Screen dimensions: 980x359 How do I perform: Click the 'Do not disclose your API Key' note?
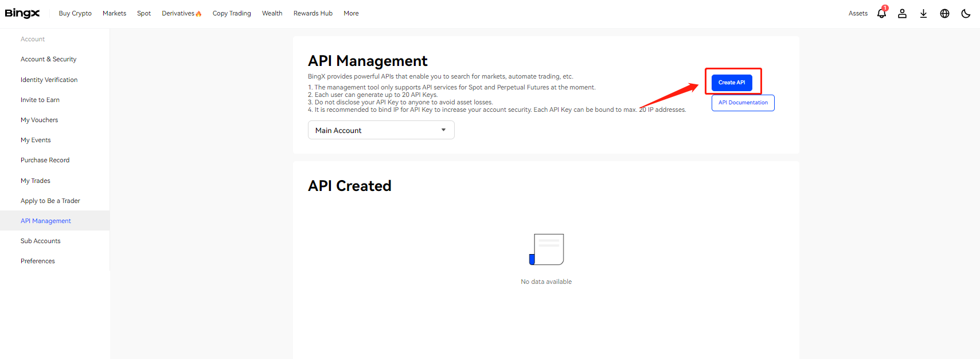400,102
